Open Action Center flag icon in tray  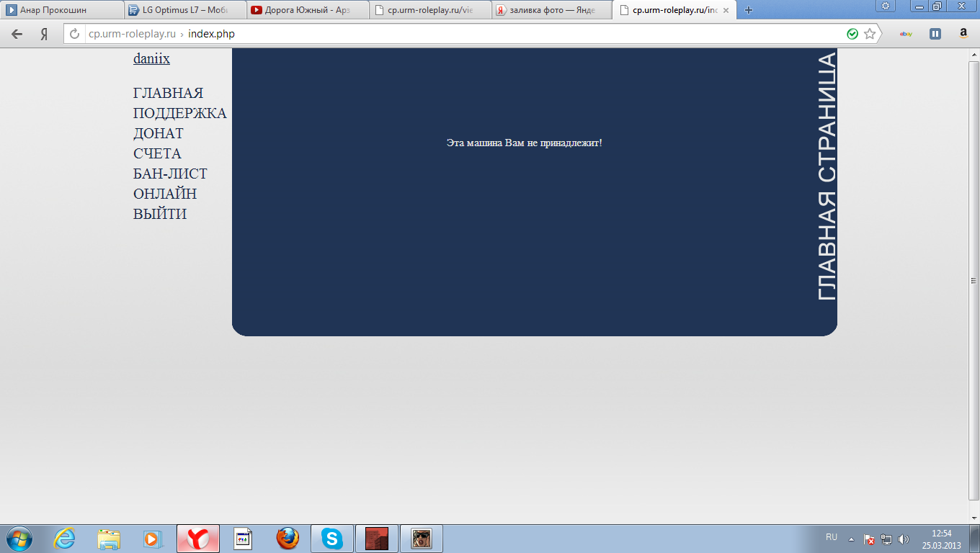pos(870,539)
